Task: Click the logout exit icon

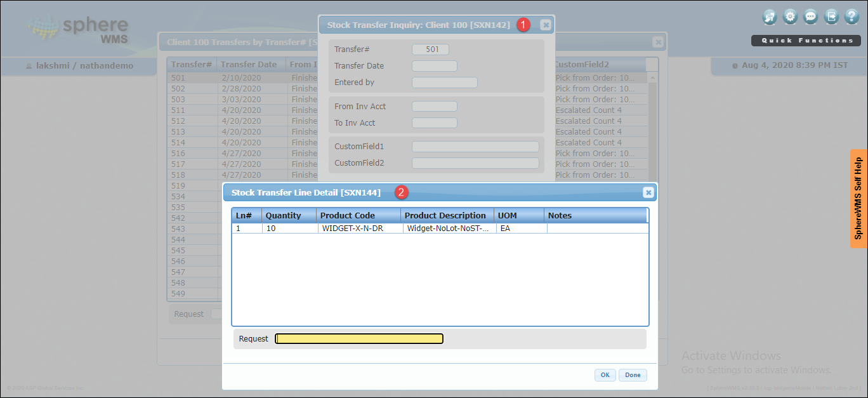Action: coord(831,17)
